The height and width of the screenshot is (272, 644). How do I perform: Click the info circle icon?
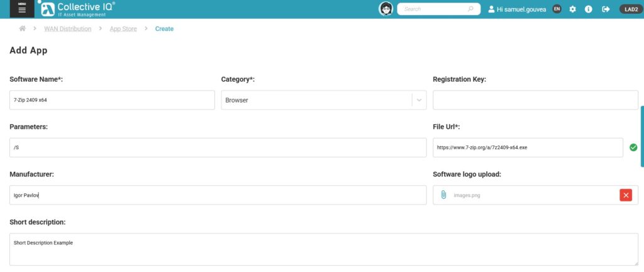pos(588,9)
